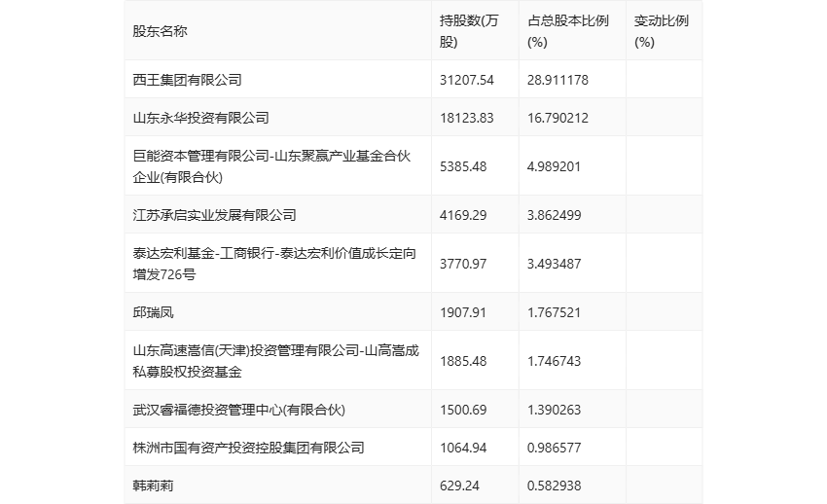
Task: Select shareholder 西王集团有限公司
Action: 187,80
